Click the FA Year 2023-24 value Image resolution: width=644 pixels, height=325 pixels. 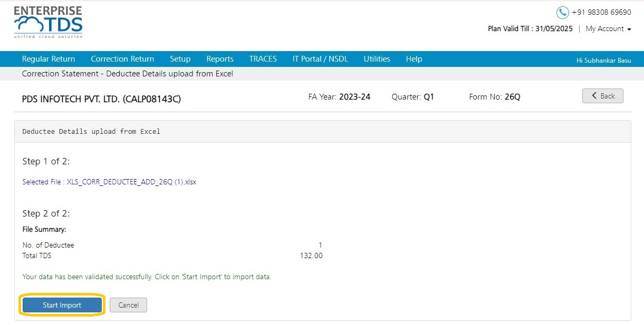click(354, 97)
